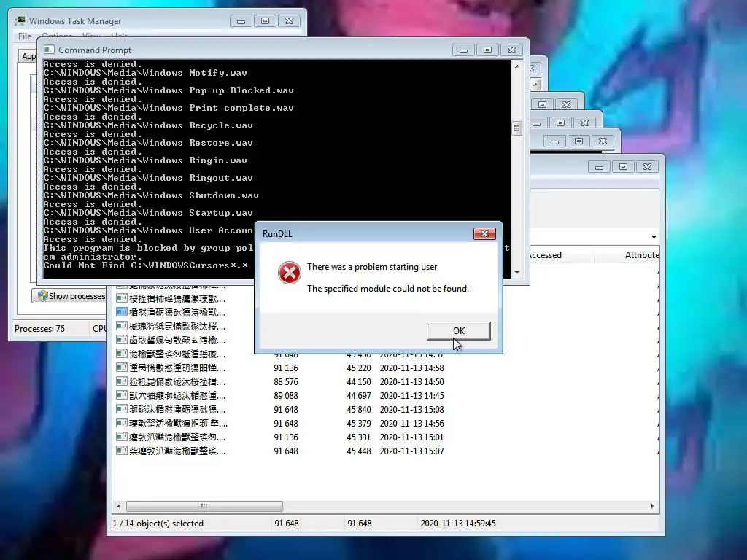Click the Command Prompt vertical scrollbar thumb

[517, 128]
